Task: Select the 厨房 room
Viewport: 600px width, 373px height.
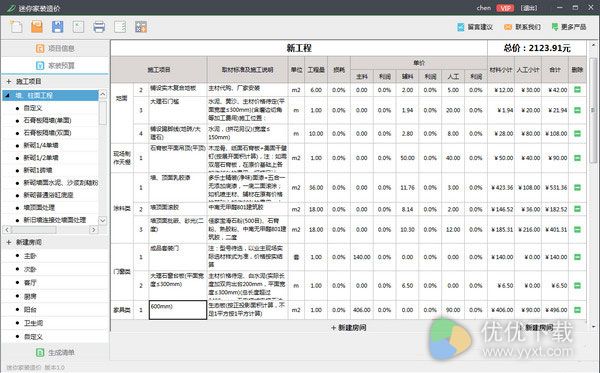Action: [x=30, y=296]
